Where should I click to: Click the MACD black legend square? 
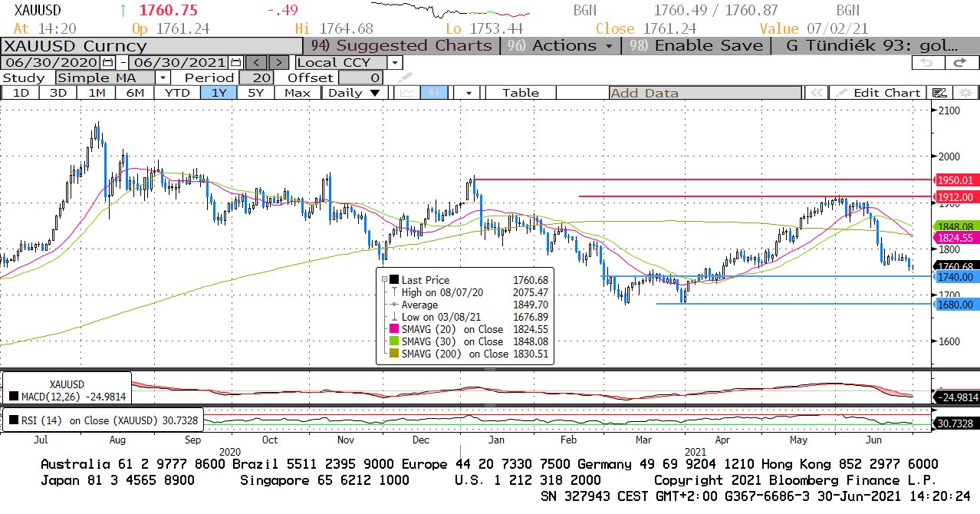[13, 397]
